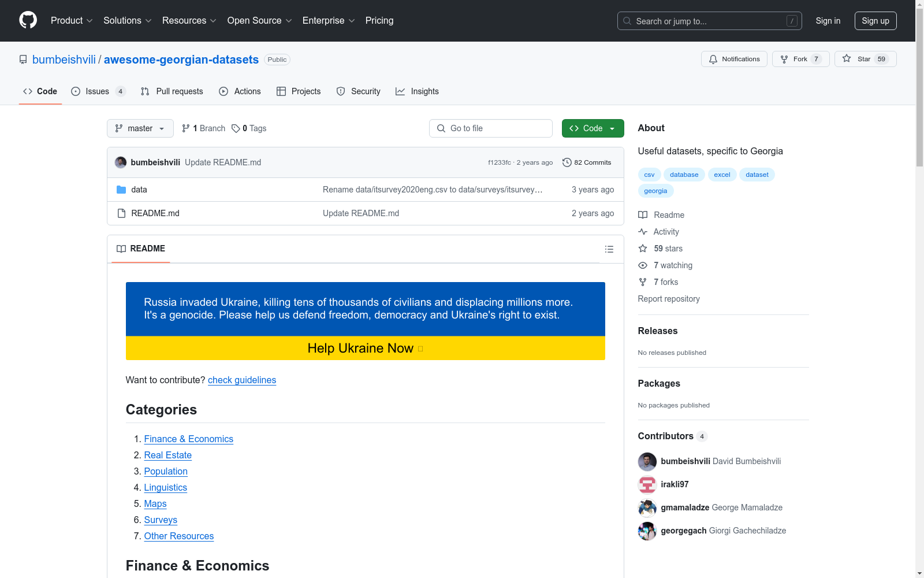Screen dimensions: 924x578
Task: Focus the Go to file field
Action: pyautogui.click(x=491, y=128)
